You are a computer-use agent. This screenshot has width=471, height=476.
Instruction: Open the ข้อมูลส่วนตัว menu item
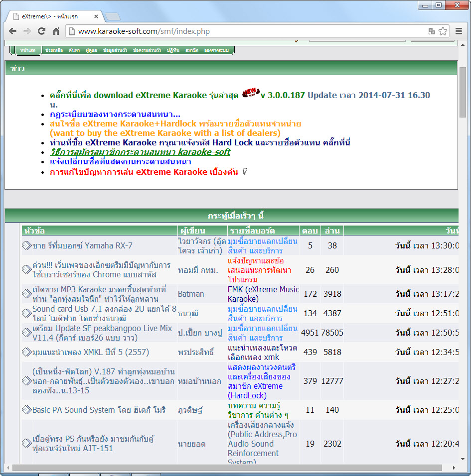click(x=115, y=50)
